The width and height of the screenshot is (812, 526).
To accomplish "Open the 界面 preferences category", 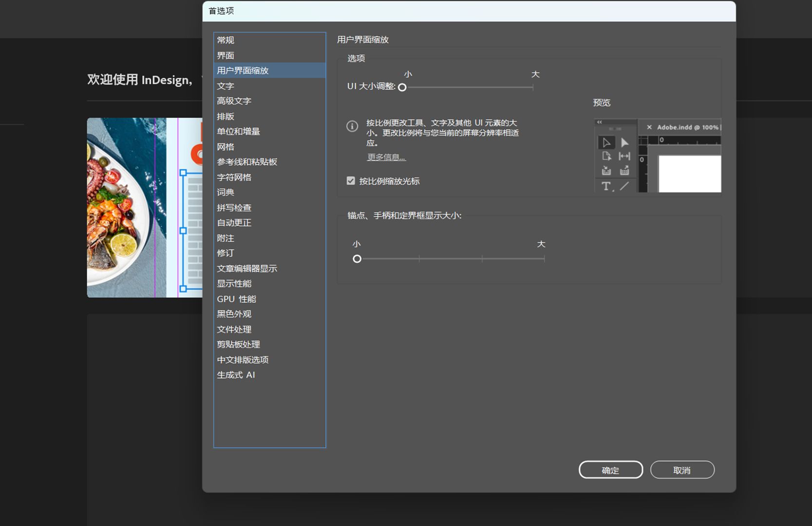I will click(269, 56).
